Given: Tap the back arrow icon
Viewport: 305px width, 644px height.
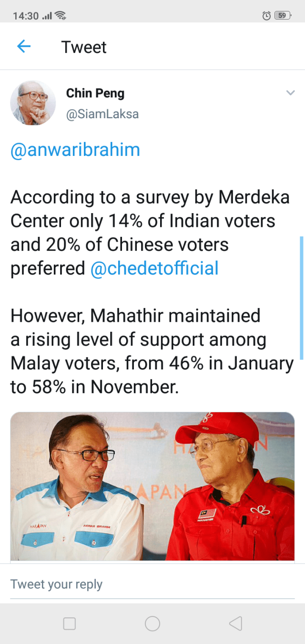Looking at the screenshot, I should [x=23, y=47].
